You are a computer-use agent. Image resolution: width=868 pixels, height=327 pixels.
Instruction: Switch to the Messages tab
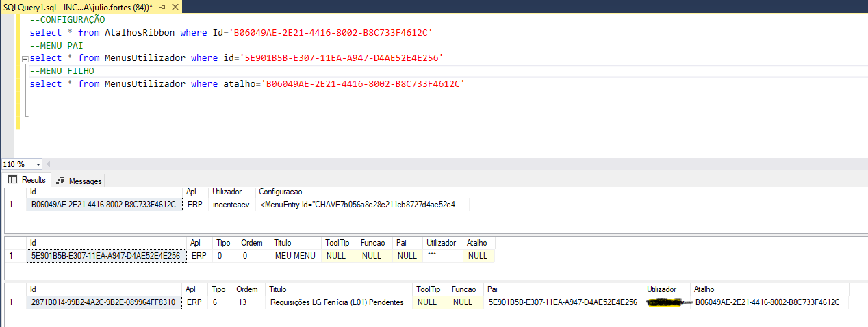(85, 181)
